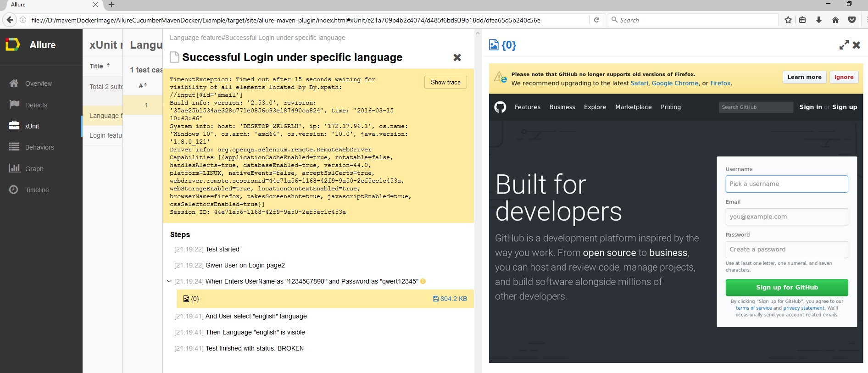The image size is (868, 373).
Task: Click the And User select english language step
Action: coord(256,316)
